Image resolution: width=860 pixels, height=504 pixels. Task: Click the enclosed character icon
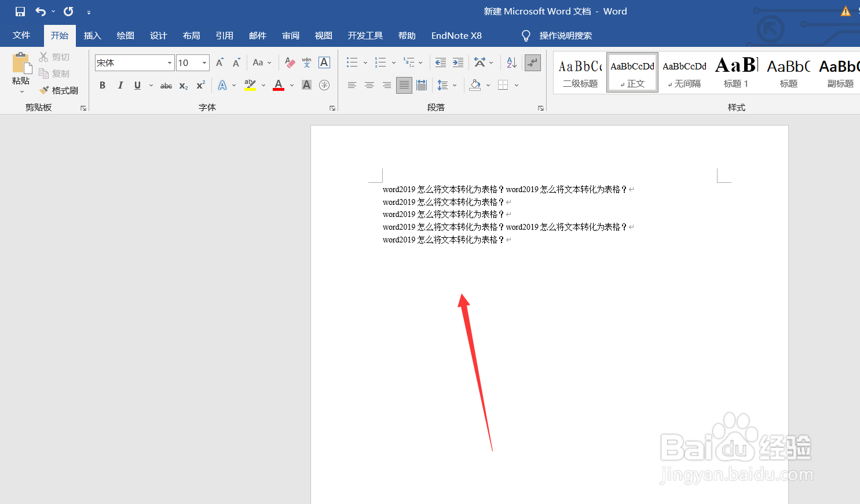coord(324,85)
